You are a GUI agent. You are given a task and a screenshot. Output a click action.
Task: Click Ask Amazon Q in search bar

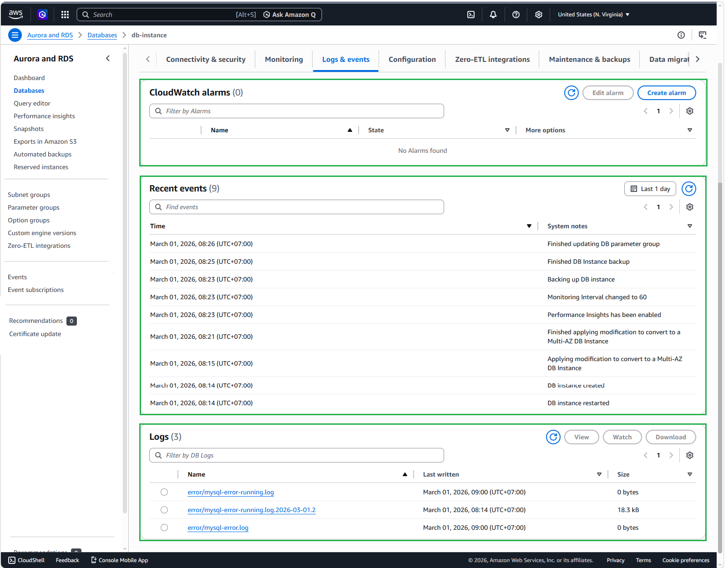click(289, 15)
